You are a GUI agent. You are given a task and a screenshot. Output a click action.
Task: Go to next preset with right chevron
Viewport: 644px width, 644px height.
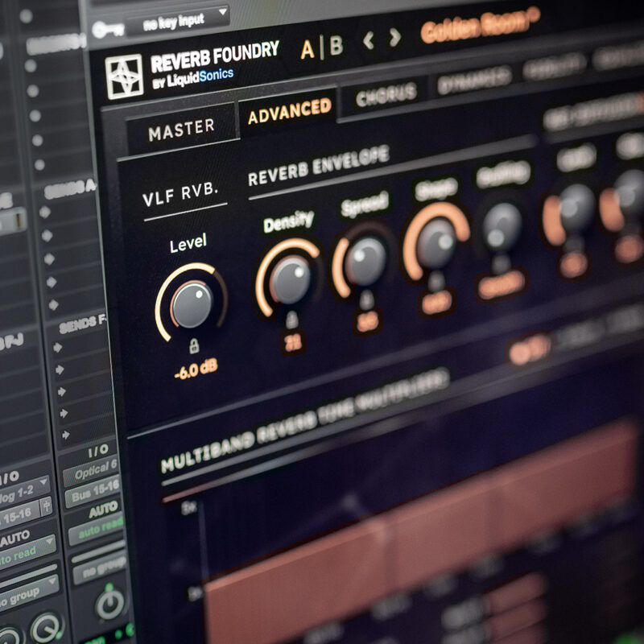[394, 37]
